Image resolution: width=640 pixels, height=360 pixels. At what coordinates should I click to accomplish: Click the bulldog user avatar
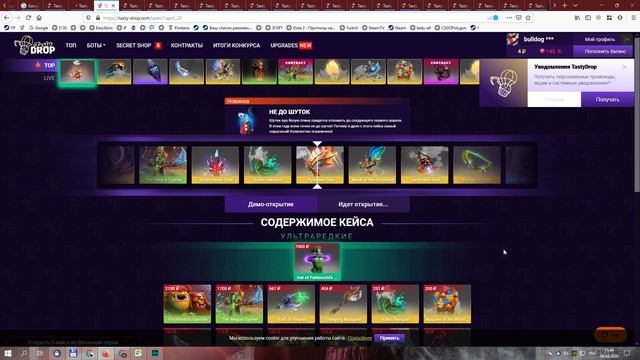pyautogui.click(x=513, y=40)
